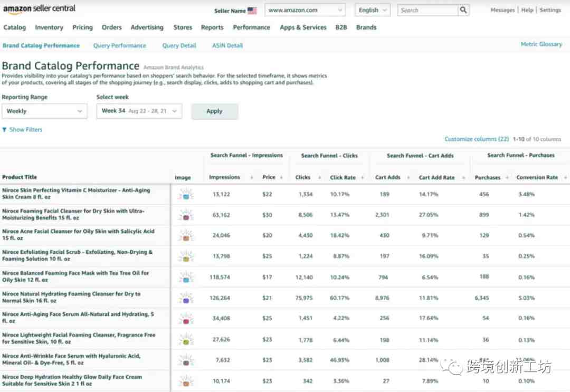Sort by Cart Add Rate column arrow
Viewport: 570px width, 392px height.
click(x=463, y=178)
